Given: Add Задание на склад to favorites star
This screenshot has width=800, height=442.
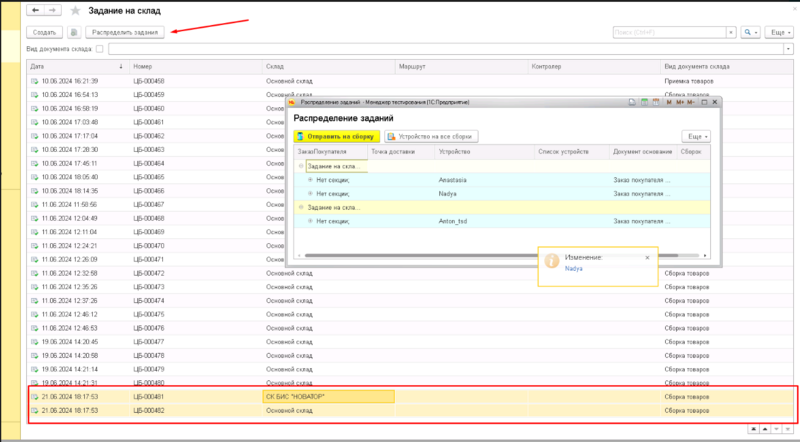Looking at the screenshot, I should (x=75, y=11).
